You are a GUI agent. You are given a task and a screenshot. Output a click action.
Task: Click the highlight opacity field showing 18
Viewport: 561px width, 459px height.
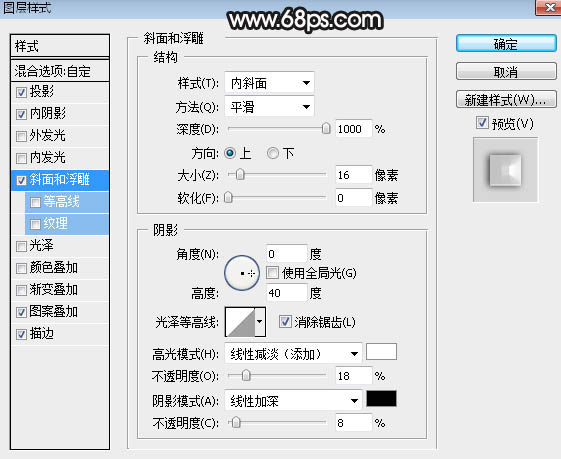point(353,376)
